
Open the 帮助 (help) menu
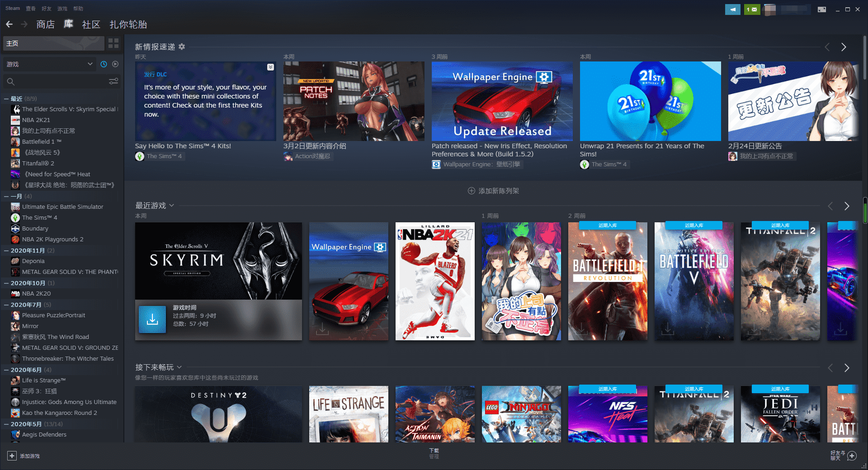tap(78, 9)
